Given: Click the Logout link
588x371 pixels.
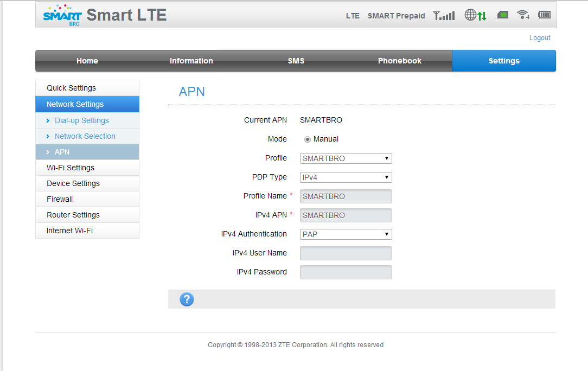Looking at the screenshot, I should coord(539,38).
